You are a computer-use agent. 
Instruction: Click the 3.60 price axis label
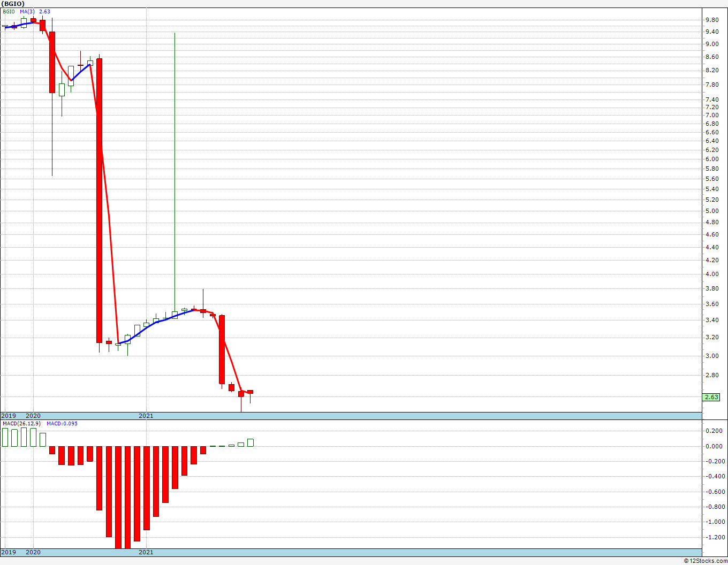pyautogui.click(x=712, y=304)
